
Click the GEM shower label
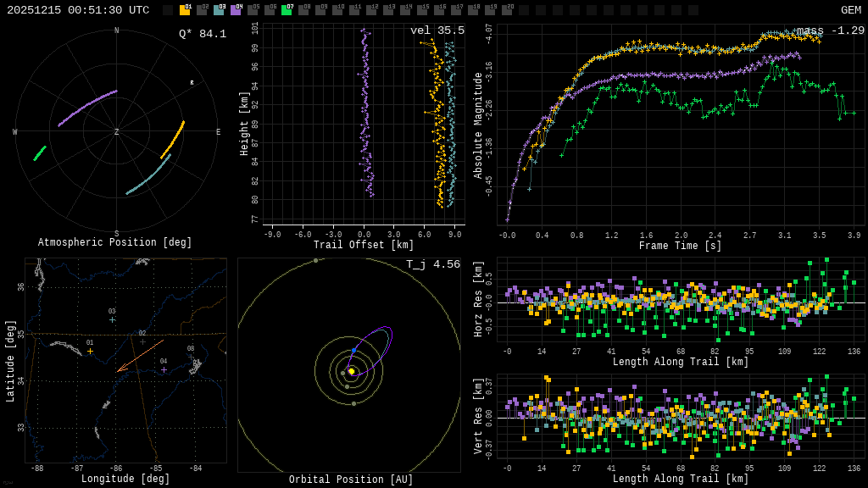point(850,10)
